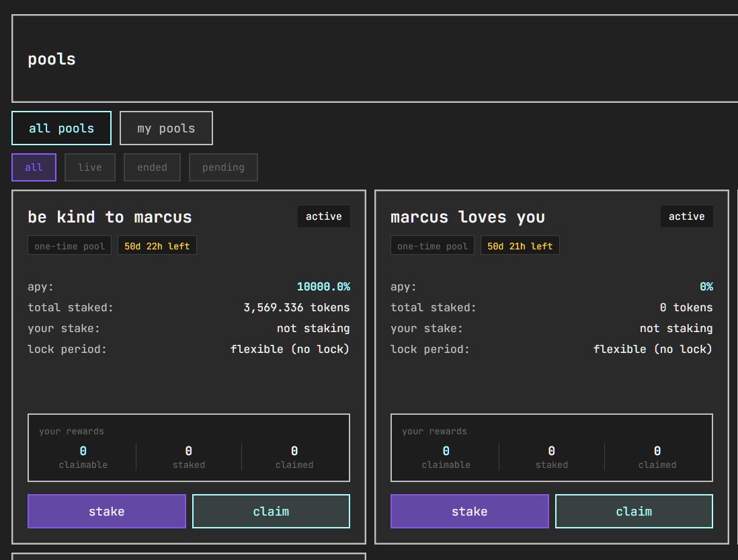This screenshot has height=560, width=738.
Task: Claim rewards from marcus loves you
Action: coord(634,511)
